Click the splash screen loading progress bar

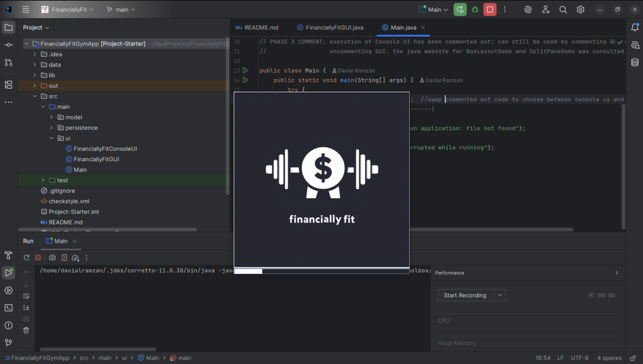[321, 271]
